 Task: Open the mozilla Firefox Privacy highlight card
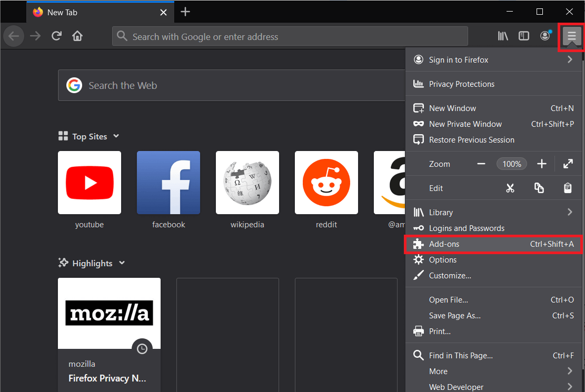coord(110,335)
